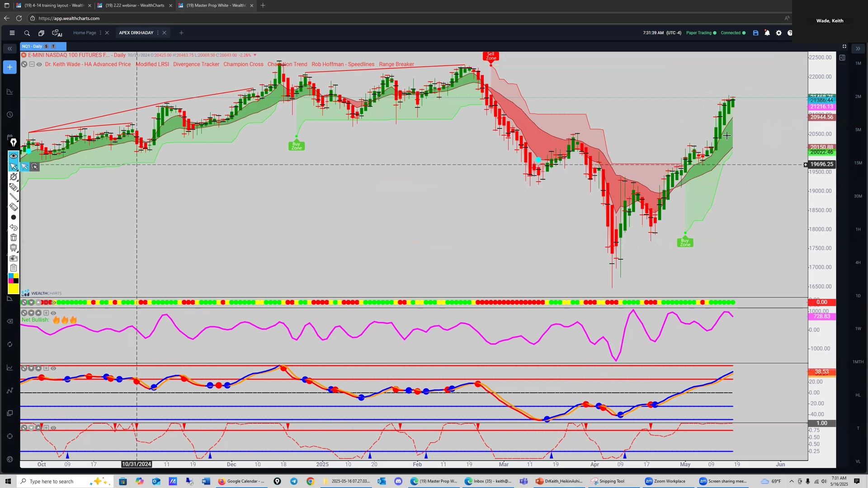Click the globe icon in left sidebar
Screen dimensions: 868x488
tap(10, 459)
